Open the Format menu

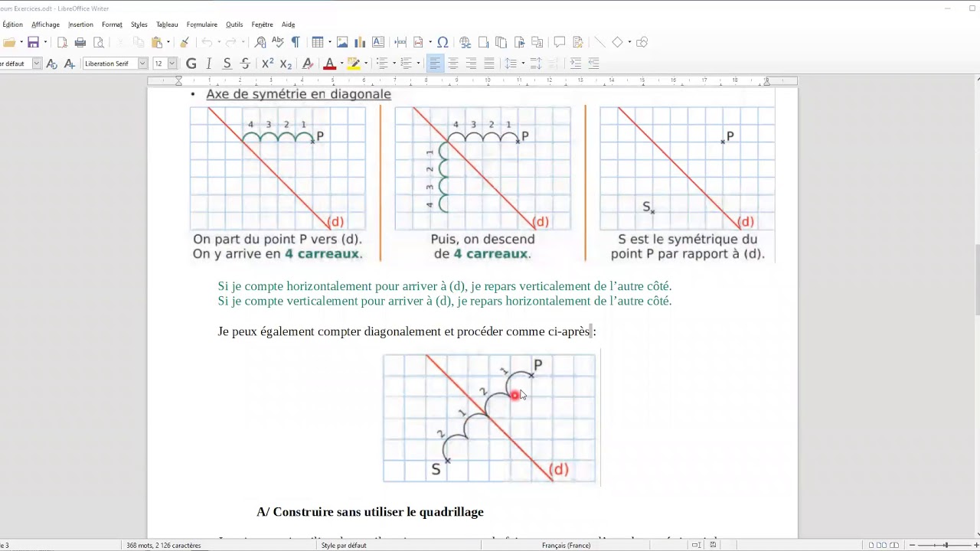click(112, 24)
